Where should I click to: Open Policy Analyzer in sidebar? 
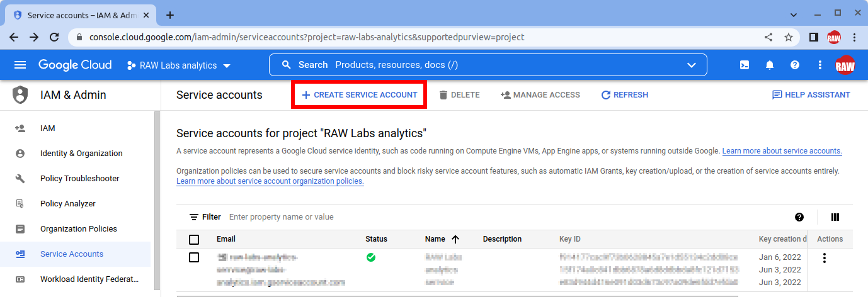[x=76, y=204]
